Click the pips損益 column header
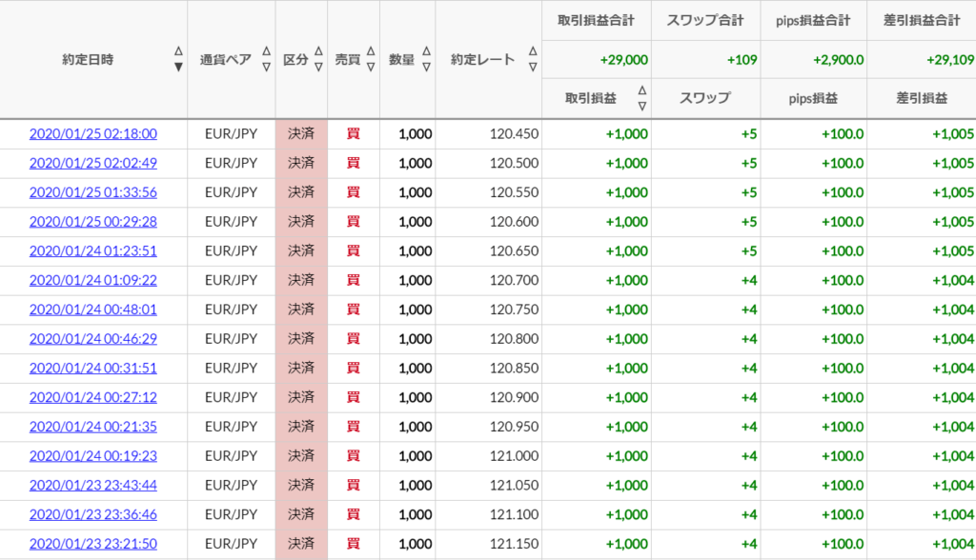The image size is (976, 560). coord(813,98)
